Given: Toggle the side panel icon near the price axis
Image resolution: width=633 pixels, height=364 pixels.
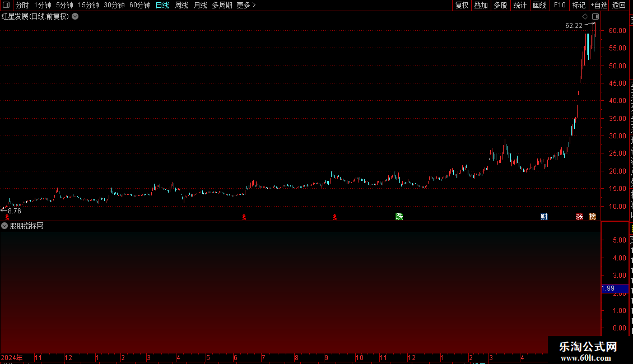Looking at the screenshot, I should click(x=595, y=17).
